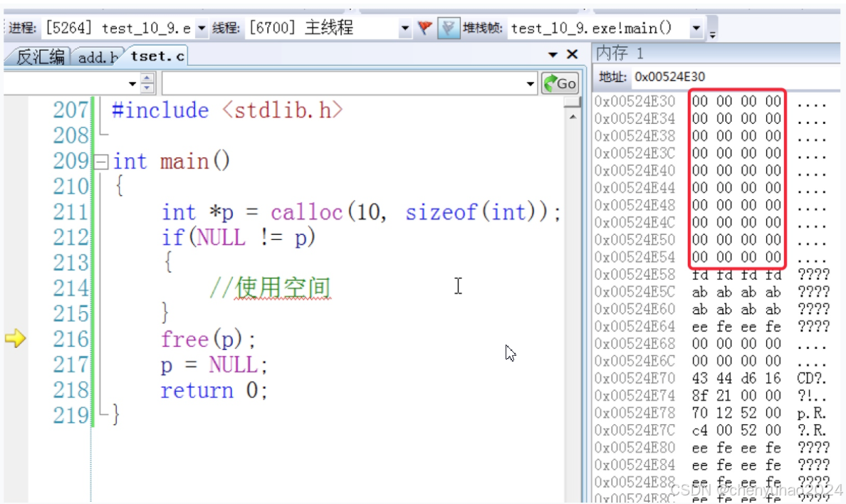Click memory address row 0x00524E80
Image resolution: width=846 pixels, height=504 pixels.
click(634, 447)
